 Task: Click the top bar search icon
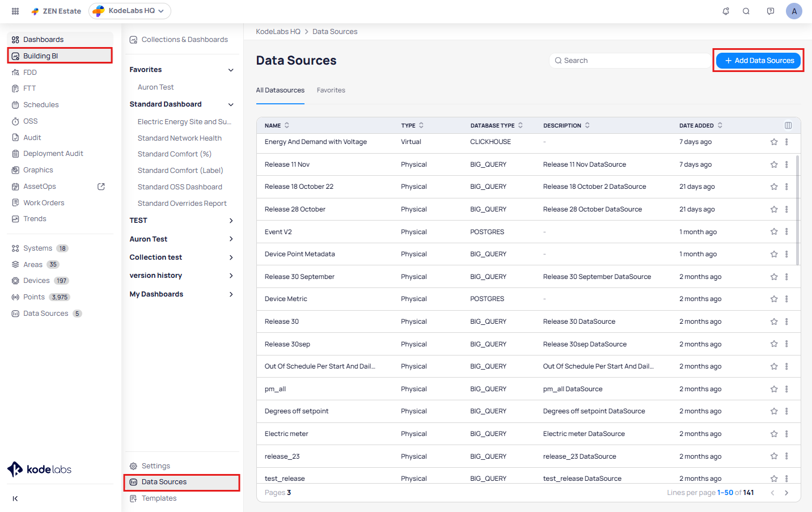point(746,11)
